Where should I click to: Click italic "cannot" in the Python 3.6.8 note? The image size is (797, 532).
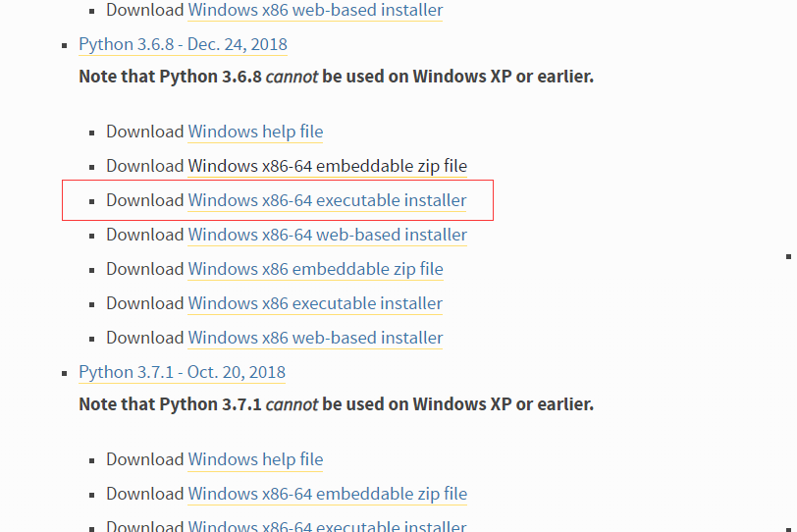(292, 77)
